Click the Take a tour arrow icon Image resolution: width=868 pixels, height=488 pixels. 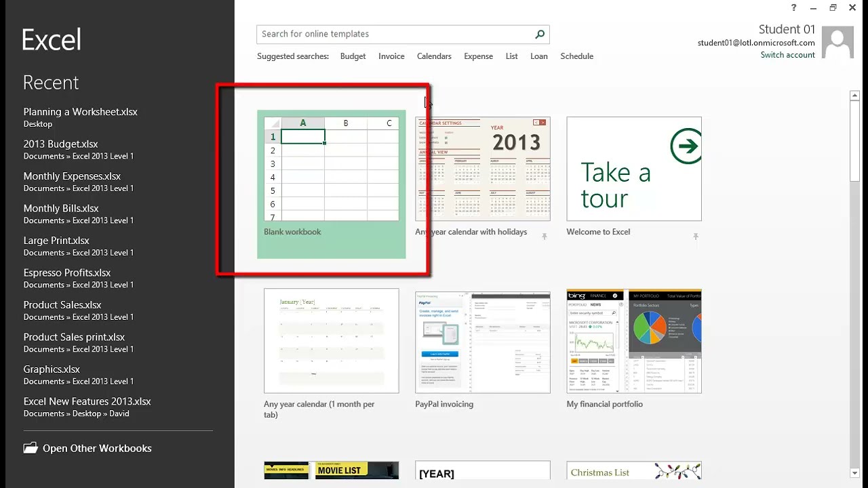[x=686, y=146]
